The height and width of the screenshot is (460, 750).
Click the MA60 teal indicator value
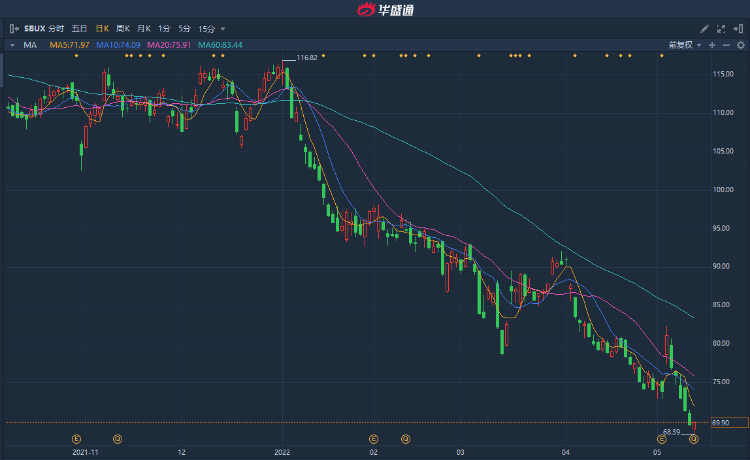[x=220, y=45]
